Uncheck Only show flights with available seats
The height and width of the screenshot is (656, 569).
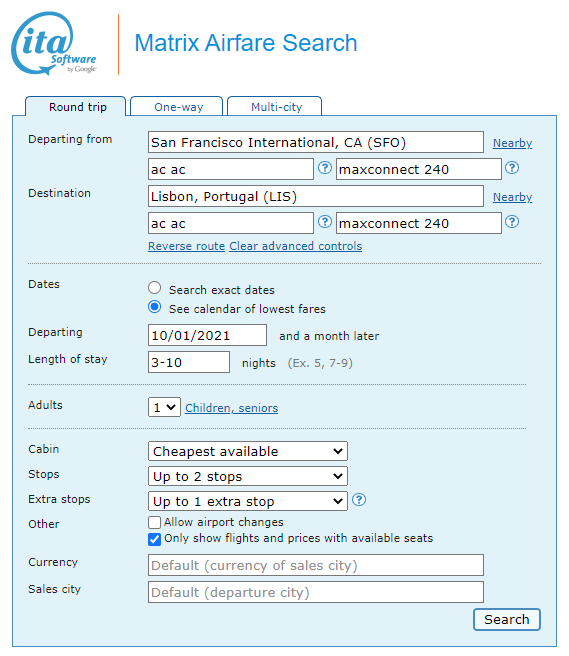click(154, 539)
